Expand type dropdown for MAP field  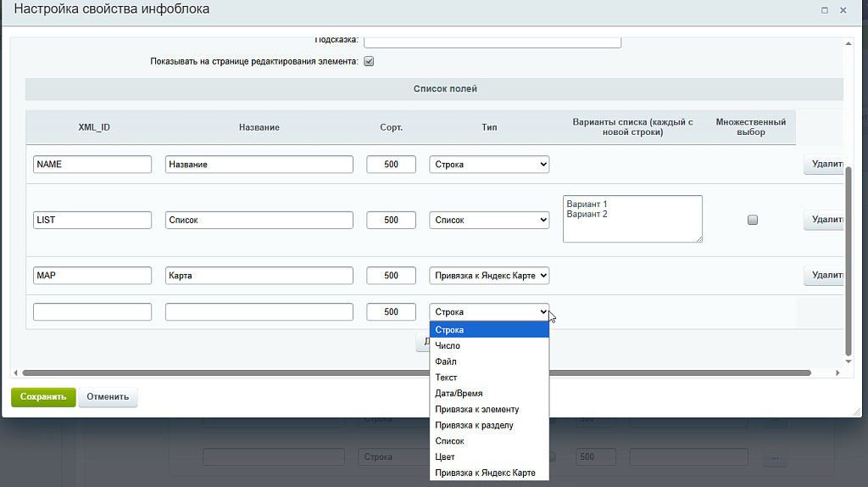click(489, 276)
